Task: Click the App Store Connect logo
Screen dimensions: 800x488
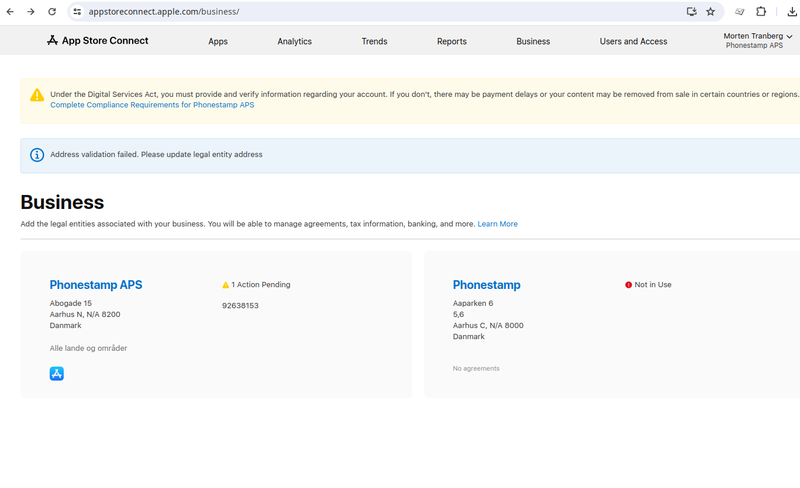Action: (52, 40)
